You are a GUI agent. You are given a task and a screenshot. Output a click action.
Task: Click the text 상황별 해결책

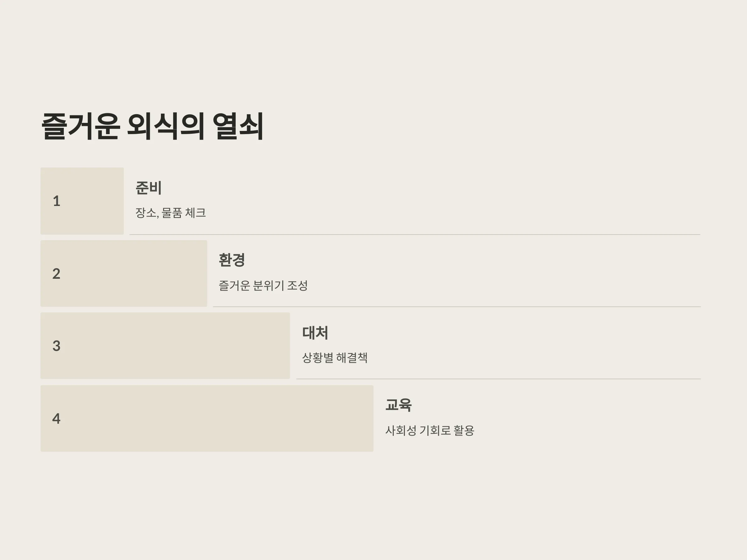click(x=335, y=357)
